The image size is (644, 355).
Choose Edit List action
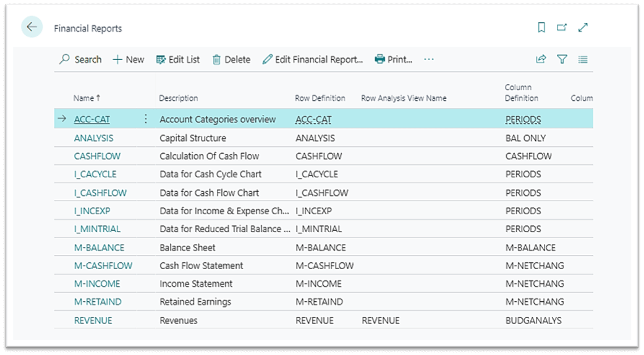(x=178, y=59)
